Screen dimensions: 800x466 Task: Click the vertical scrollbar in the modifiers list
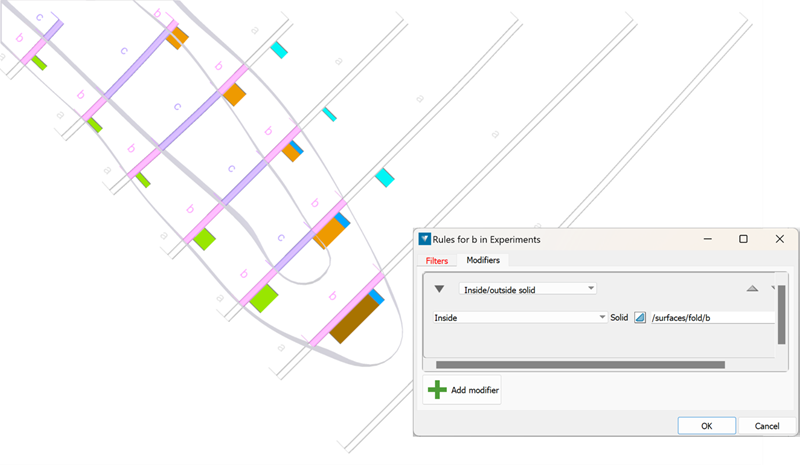(781, 314)
